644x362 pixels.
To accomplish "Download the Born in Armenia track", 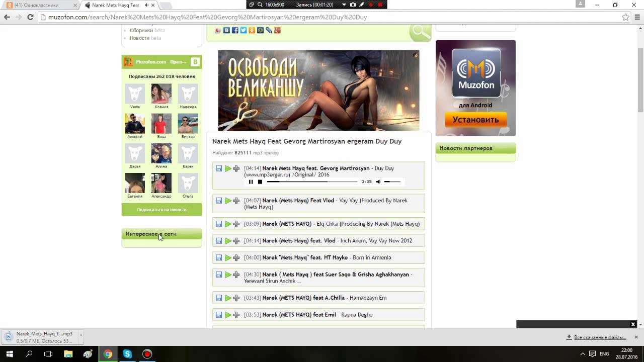I will point(219,257).
